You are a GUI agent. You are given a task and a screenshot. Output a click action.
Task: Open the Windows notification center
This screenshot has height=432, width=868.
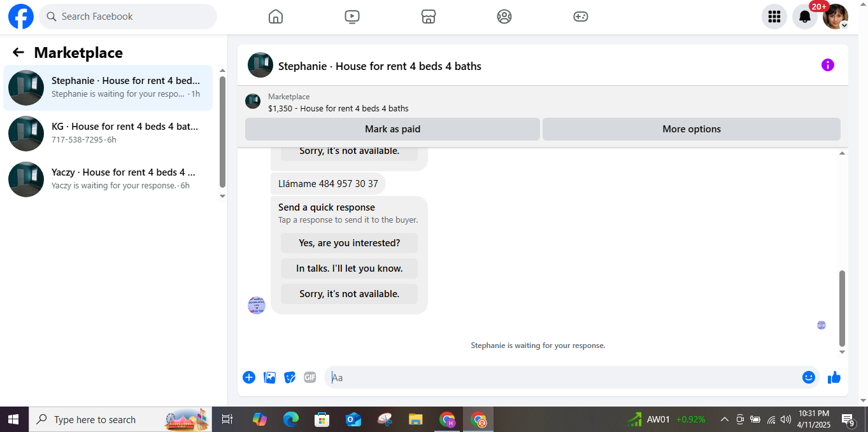tap(848, 419)
